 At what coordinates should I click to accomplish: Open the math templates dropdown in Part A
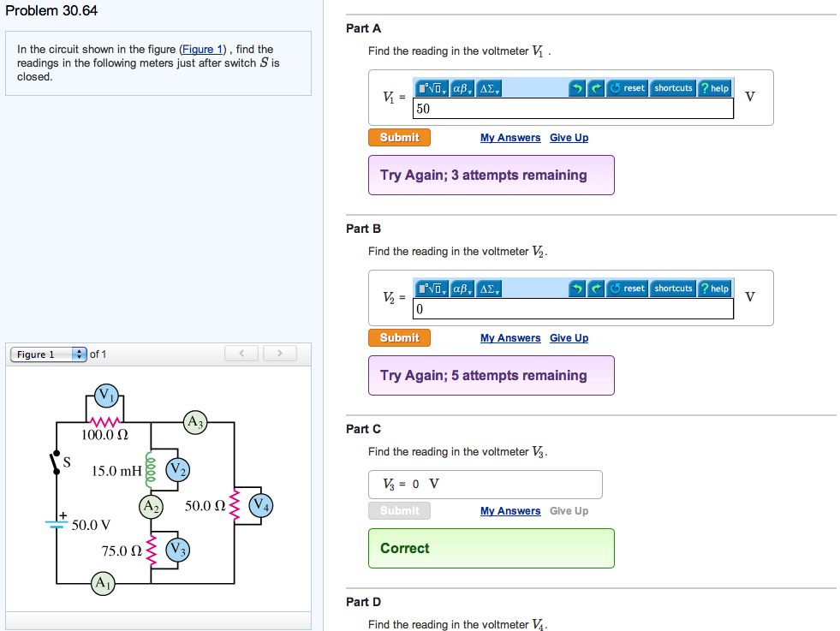pos(432,88)
